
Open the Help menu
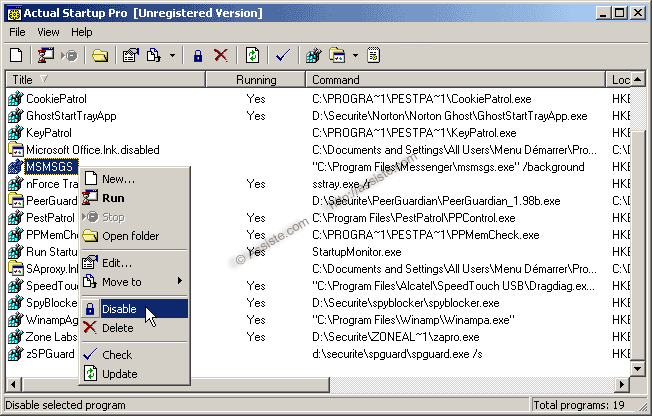point(82,32)
